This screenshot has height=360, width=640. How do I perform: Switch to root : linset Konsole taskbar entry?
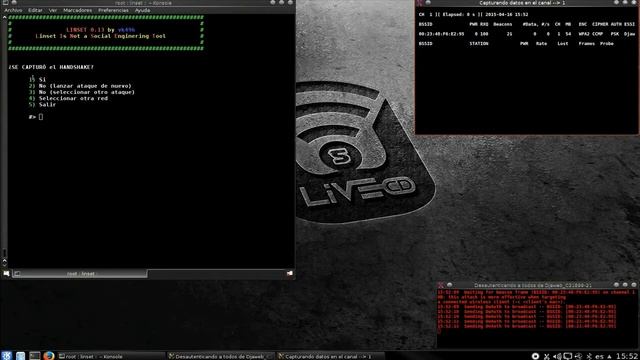tap(111, 356)
